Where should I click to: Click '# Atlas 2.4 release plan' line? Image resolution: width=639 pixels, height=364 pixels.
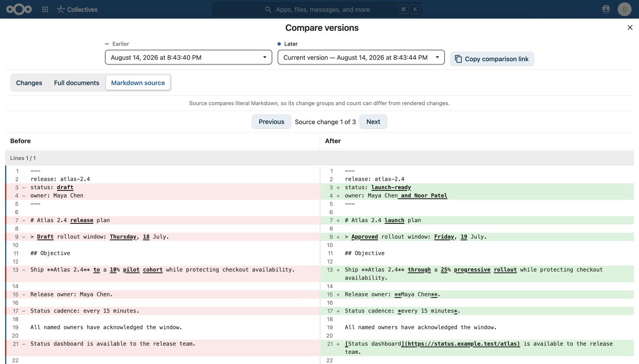click(x=163, y=220)
